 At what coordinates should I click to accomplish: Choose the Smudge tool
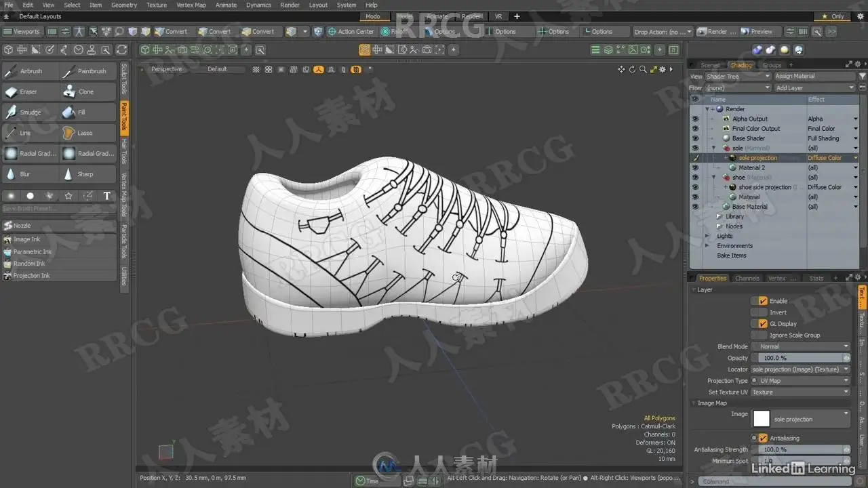(30, 113)
